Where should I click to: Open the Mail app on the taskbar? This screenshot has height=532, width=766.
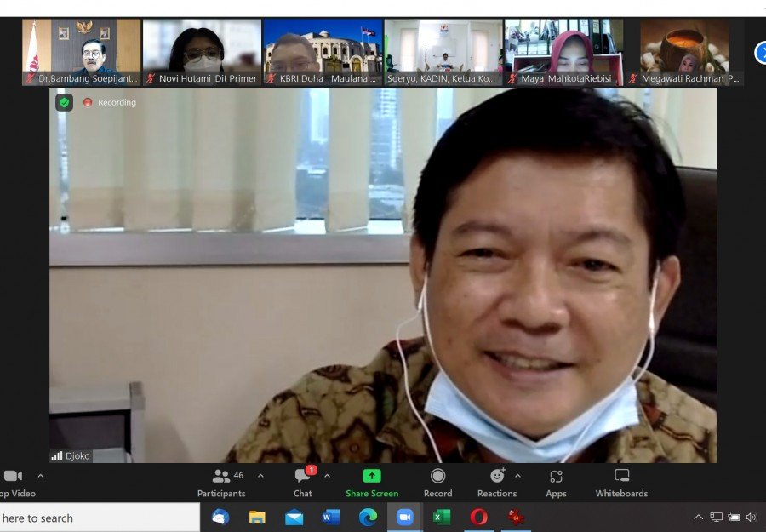click(294, 517)
